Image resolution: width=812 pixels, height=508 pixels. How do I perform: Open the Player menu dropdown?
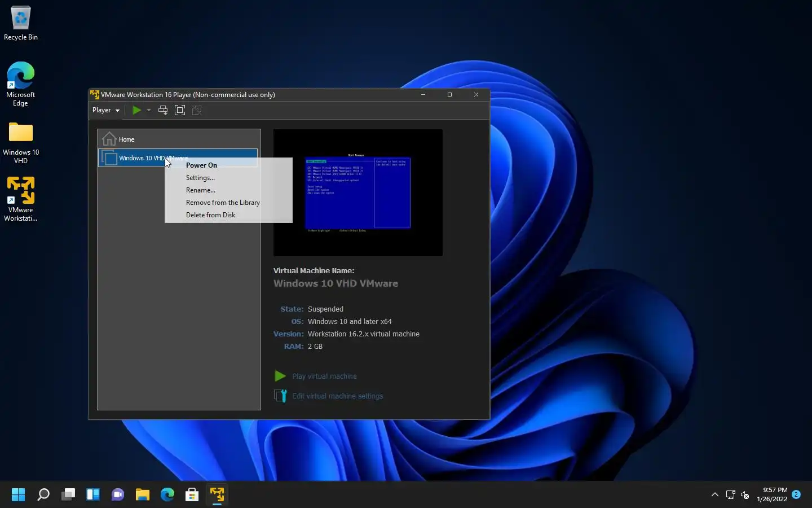[106, 110]
